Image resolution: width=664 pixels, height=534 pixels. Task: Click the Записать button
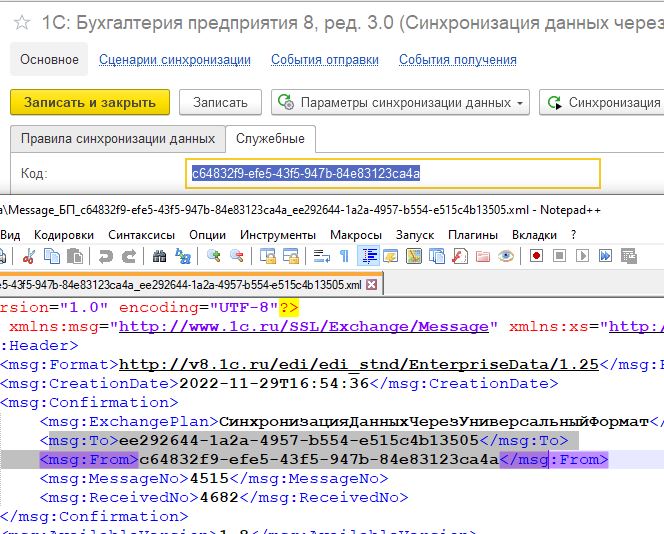220,102
